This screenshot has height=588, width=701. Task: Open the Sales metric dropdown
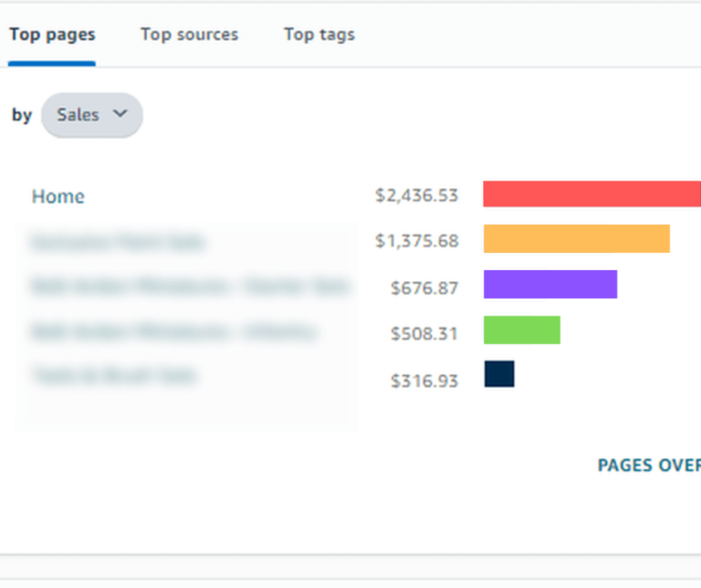[x=91, y=115]
